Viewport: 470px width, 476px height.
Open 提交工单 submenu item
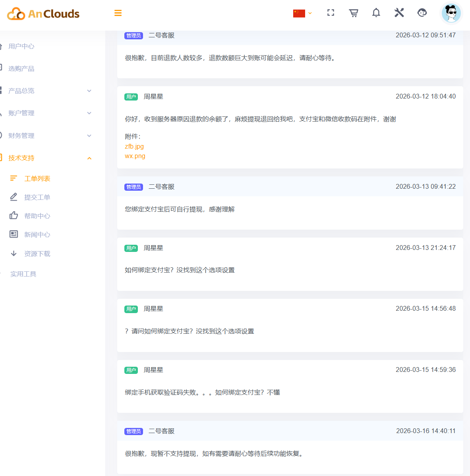pos(37,197)
